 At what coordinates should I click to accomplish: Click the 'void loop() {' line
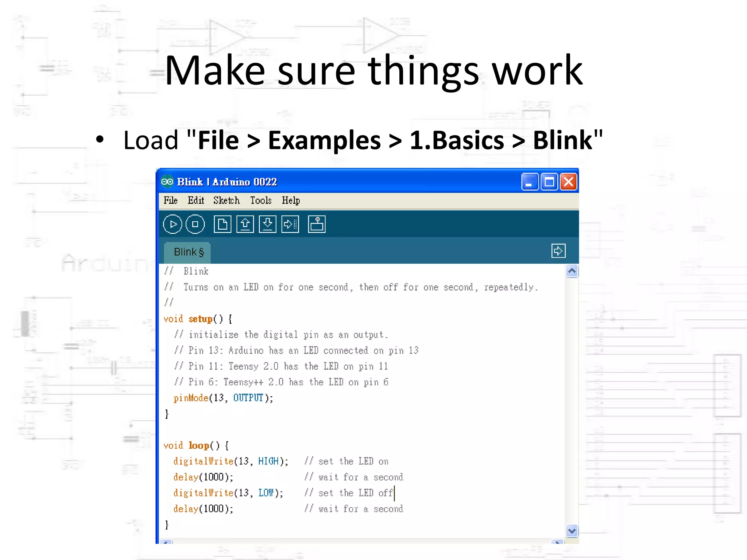196,446
